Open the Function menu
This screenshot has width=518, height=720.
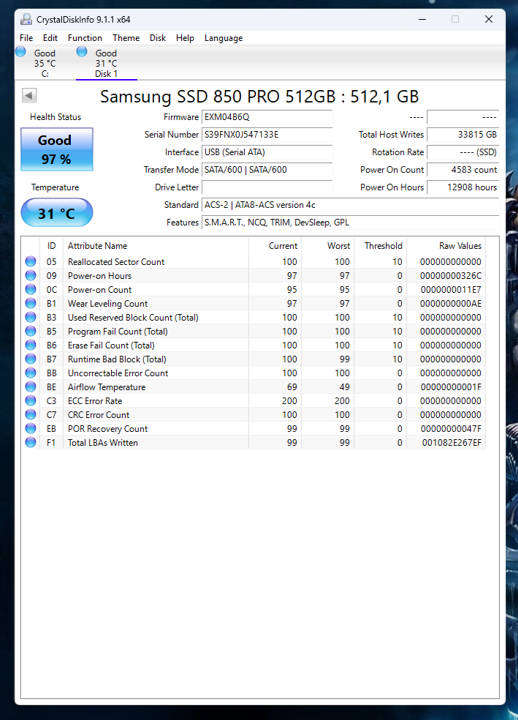[85, 38]
